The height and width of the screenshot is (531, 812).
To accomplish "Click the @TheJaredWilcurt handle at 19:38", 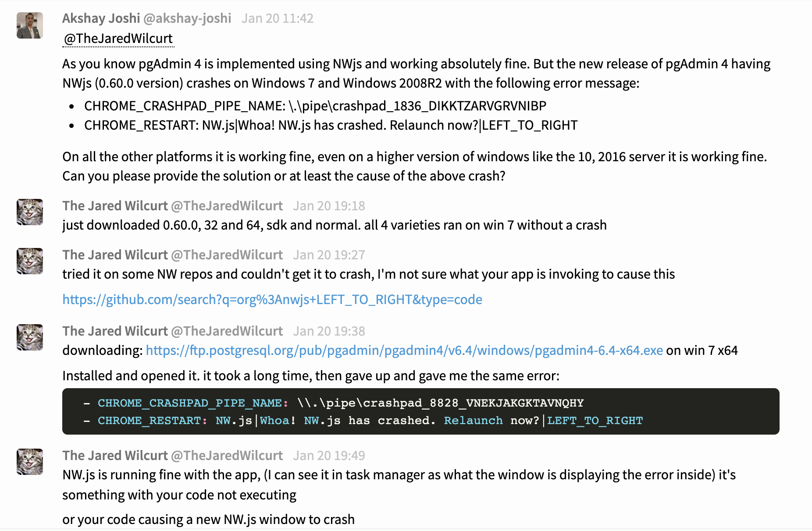I will tap(227, 331).
